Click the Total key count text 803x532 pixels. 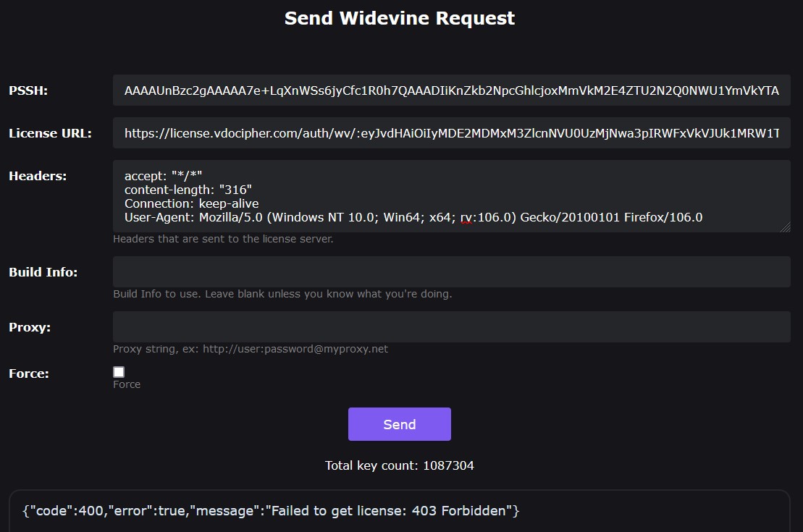[x=400, y=465]
